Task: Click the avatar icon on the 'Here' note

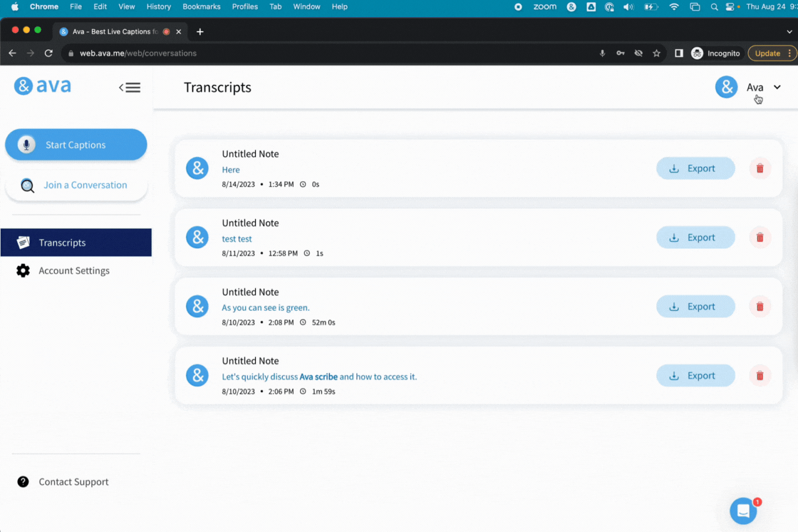Action: point(197,168)
